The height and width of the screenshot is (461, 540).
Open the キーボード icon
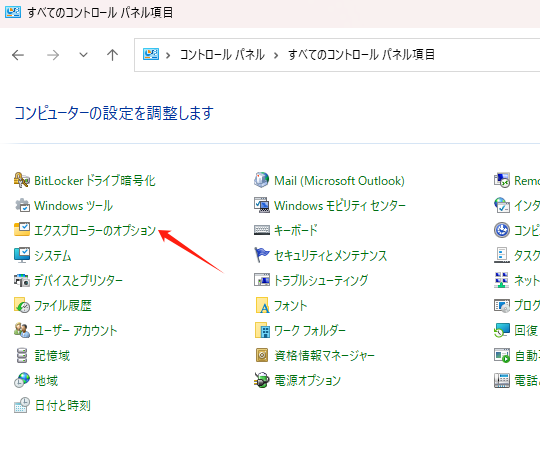(x=262, y=230)
